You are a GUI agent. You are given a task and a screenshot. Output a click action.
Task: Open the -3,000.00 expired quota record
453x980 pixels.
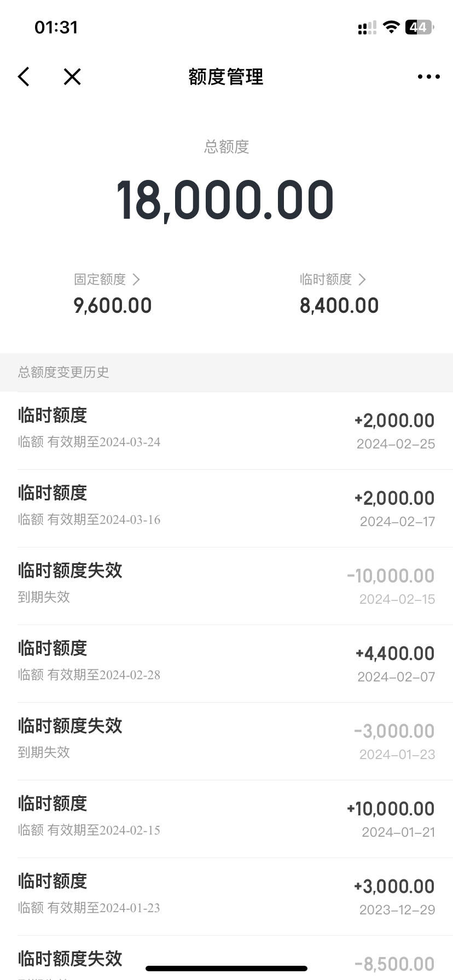coord(226,741)
